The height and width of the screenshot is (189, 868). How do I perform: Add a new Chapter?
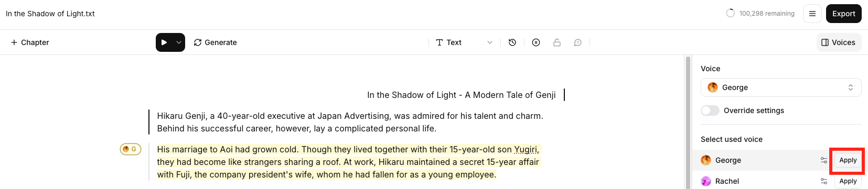click(30, 42)
